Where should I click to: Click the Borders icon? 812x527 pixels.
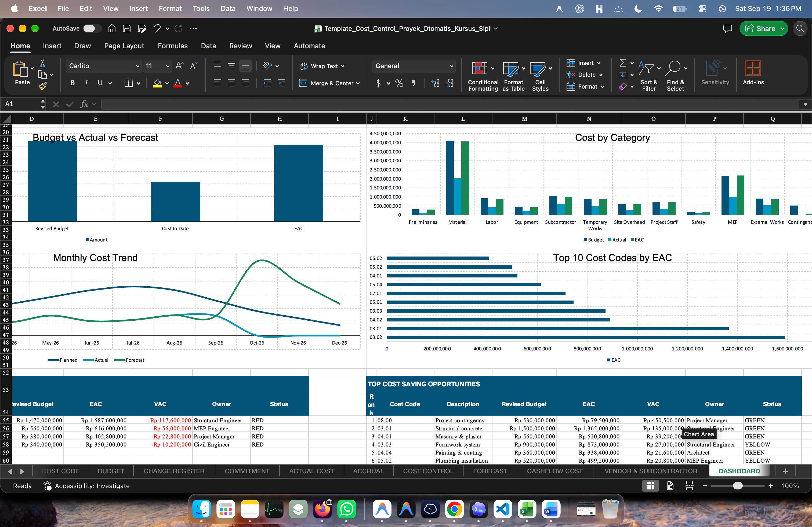[129, 83]
